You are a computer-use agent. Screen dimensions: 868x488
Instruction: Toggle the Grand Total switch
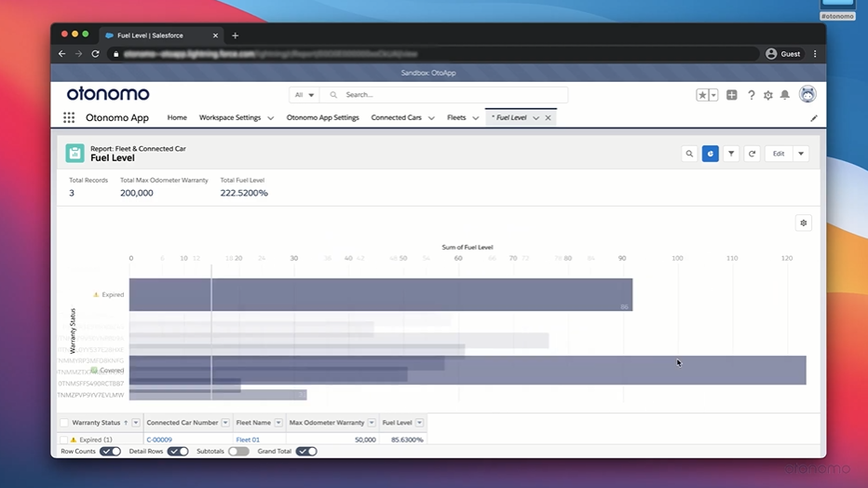pos(306,452)
